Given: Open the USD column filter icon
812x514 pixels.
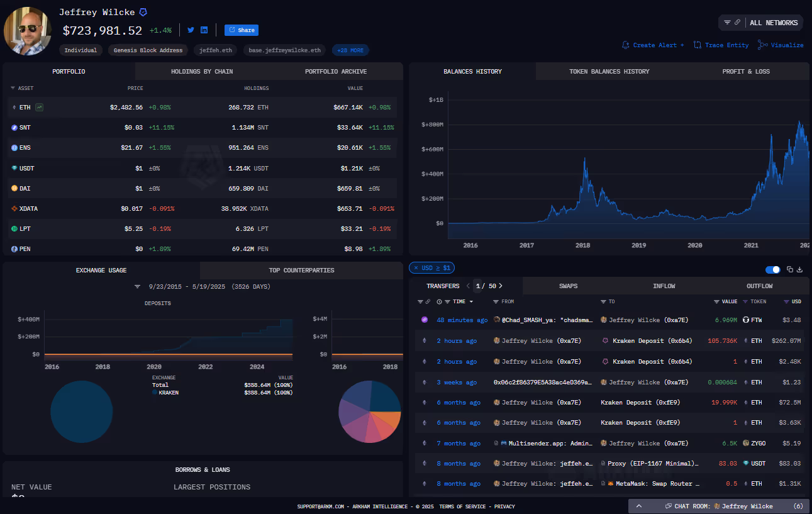Looking at the screenshot, I should click(786, 302).
